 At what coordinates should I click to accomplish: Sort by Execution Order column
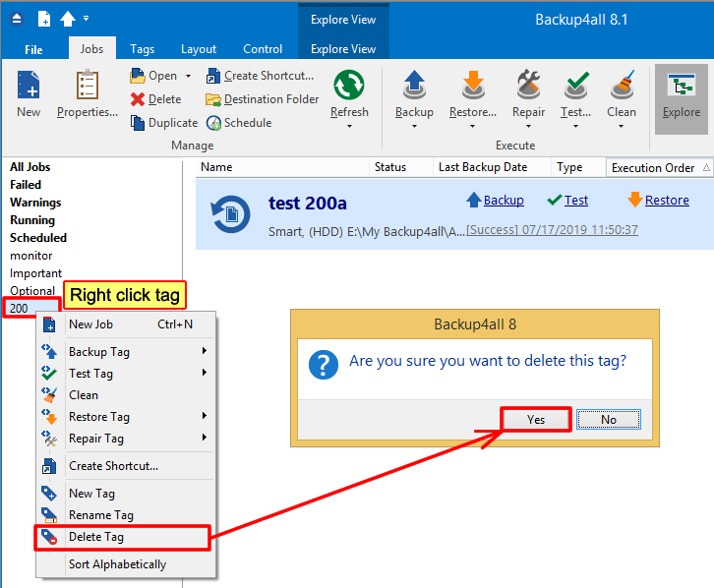pyautogui.click(x=659, y=167)
